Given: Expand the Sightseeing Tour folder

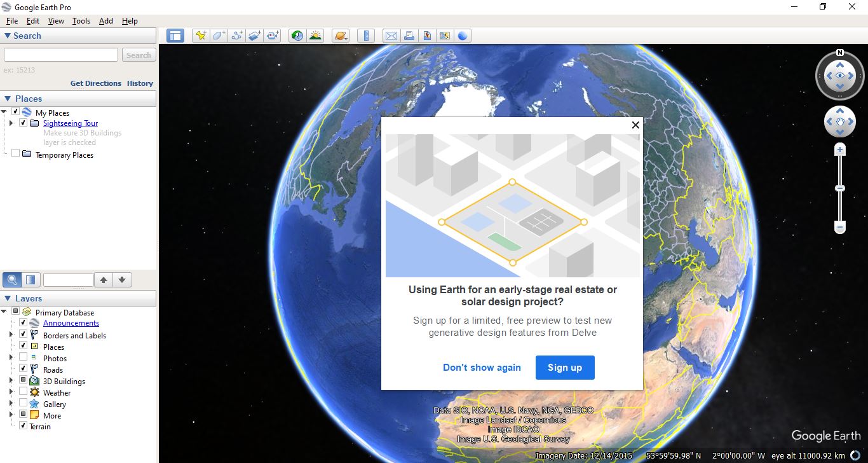Looking at the screenshot, I should [x=11, y=123].
